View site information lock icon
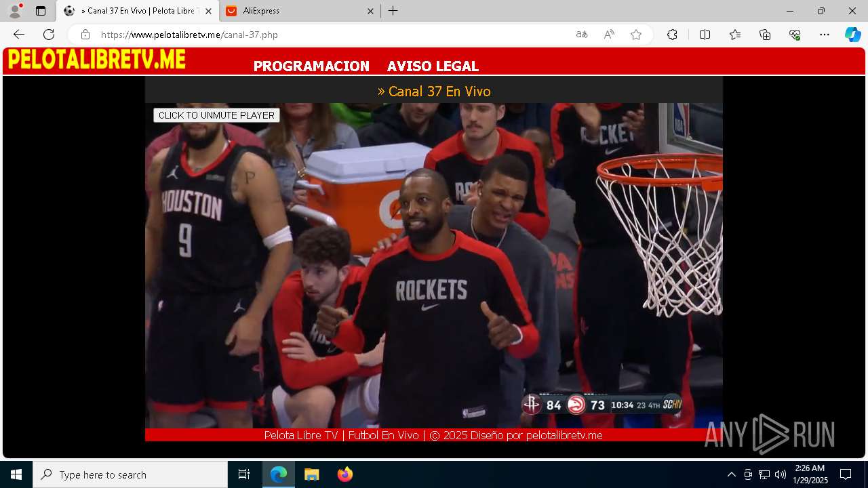The width and height of the screenshot is (868, 488). tap(85, 35)
